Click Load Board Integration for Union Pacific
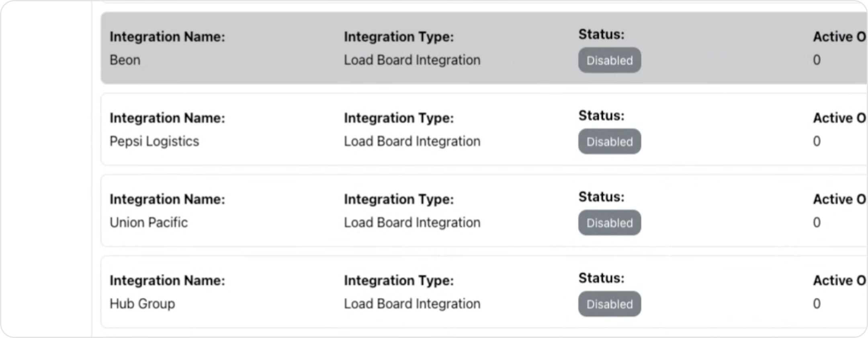Viewport: 868px width, 338px height. (x=412, y=223)
